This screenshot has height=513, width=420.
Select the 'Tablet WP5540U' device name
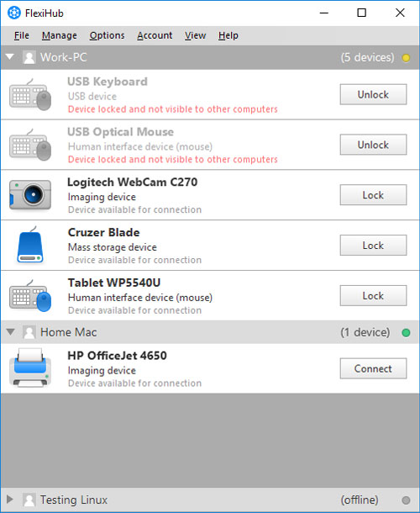114,283
